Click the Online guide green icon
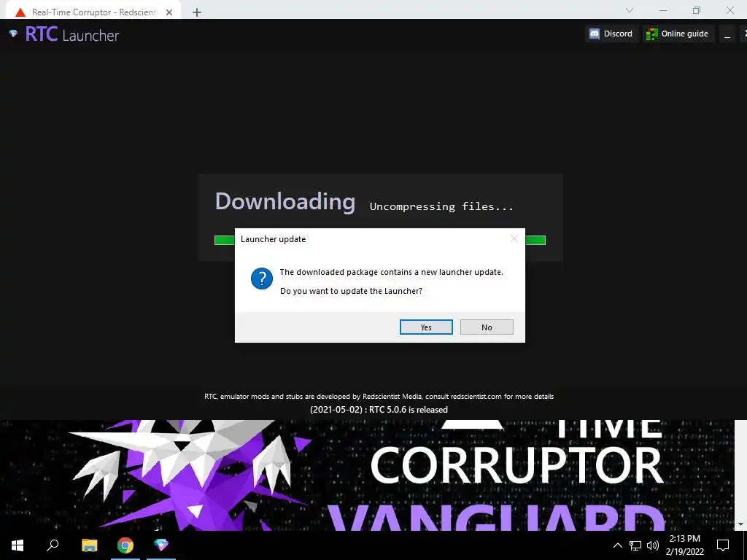The width and height of the screenshot is (747, 560). point(651,34)
